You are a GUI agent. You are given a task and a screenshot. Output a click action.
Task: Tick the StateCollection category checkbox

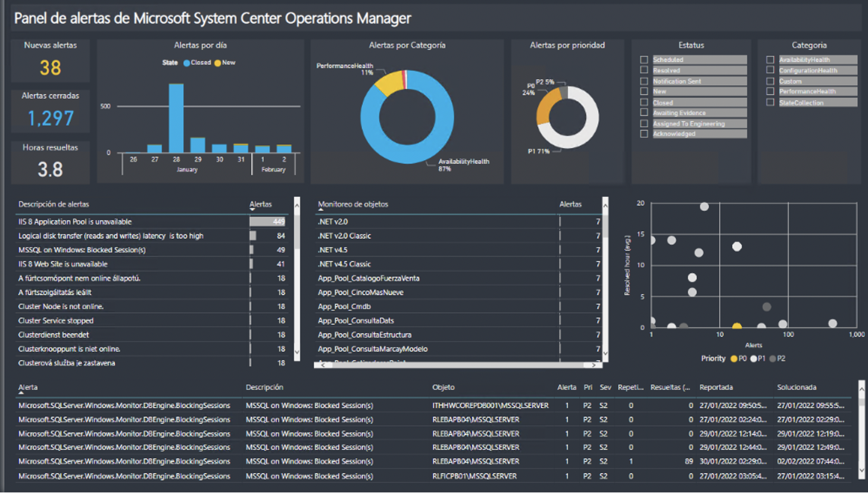(x=770, y=102)
